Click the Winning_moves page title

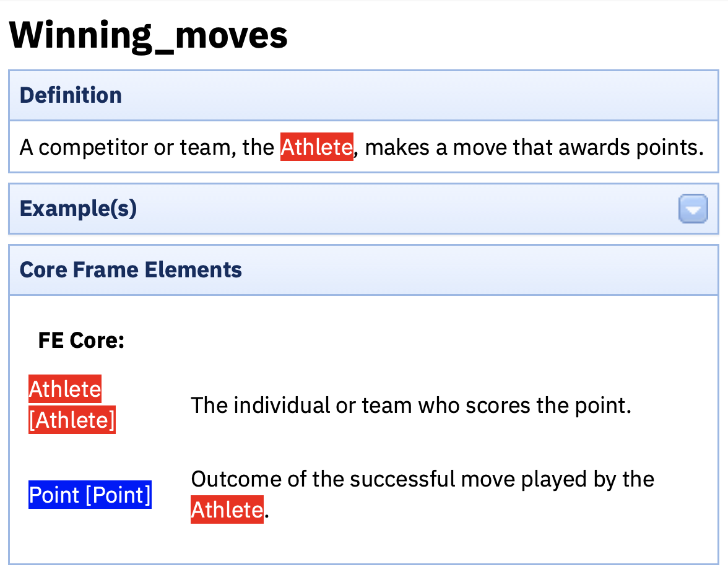coord(149,35)
